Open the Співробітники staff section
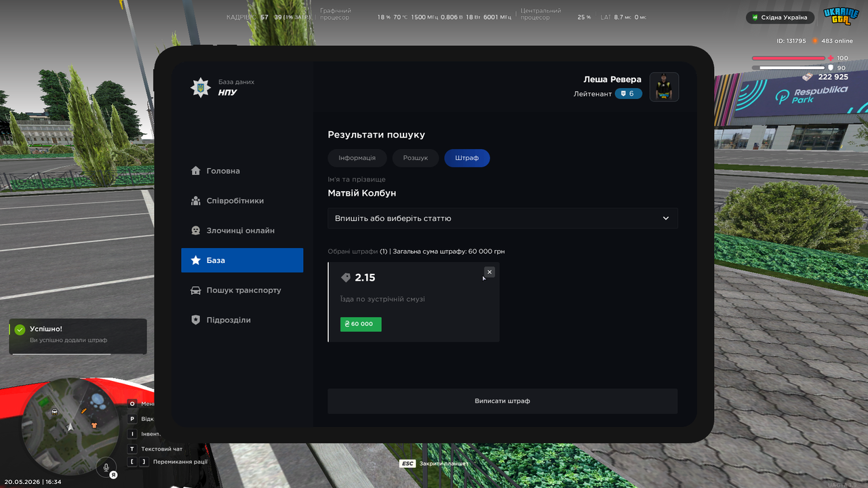This screenshot has width=868, height=488. point(242,201)
